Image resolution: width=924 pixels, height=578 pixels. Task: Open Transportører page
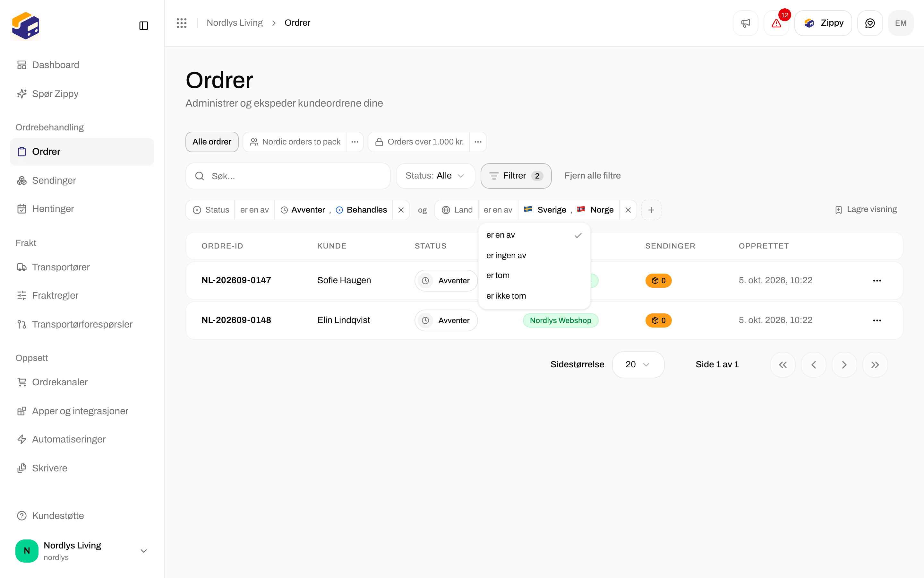(82, 267)
